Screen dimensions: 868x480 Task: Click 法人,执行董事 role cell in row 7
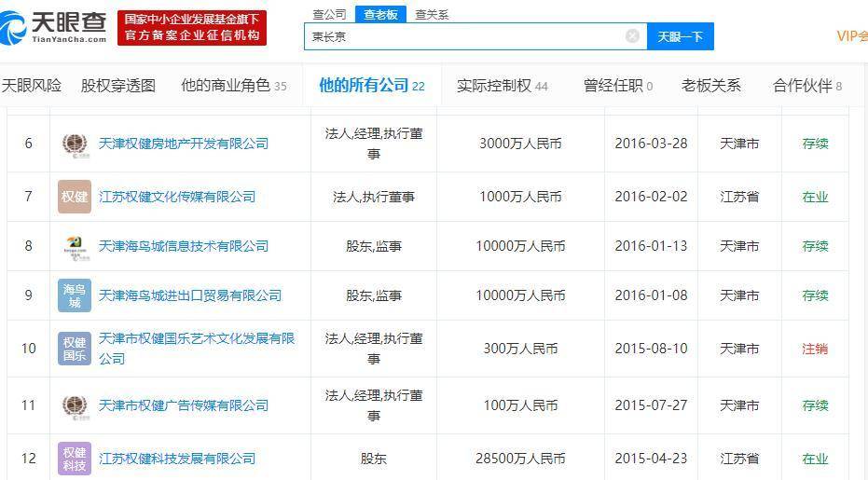click(374, 197)
